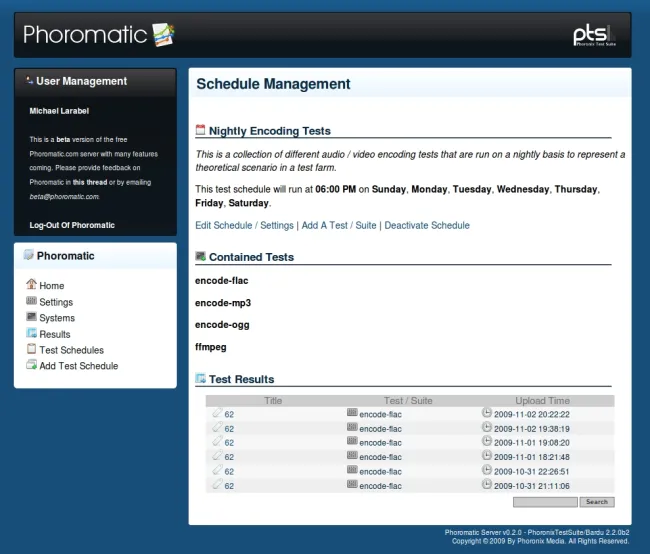Click Deactivate Schedule link
The image size is (650, 554).
[x=427, y=225]
